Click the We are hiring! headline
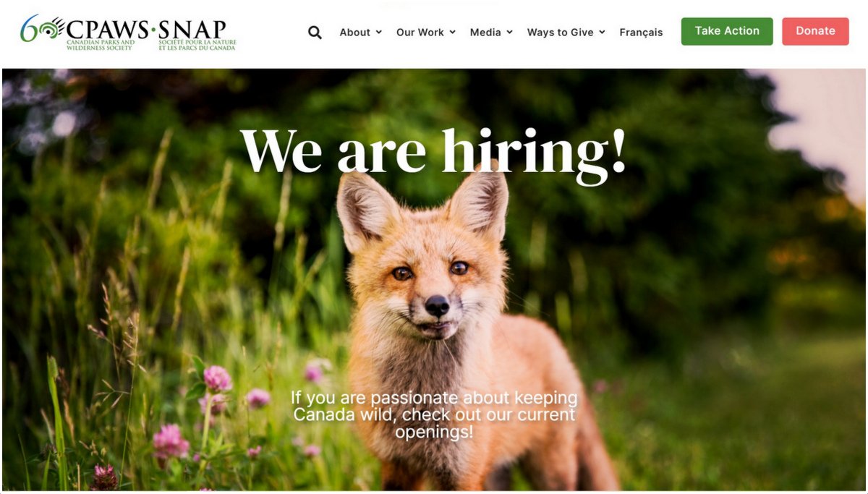 click(433, 151)
